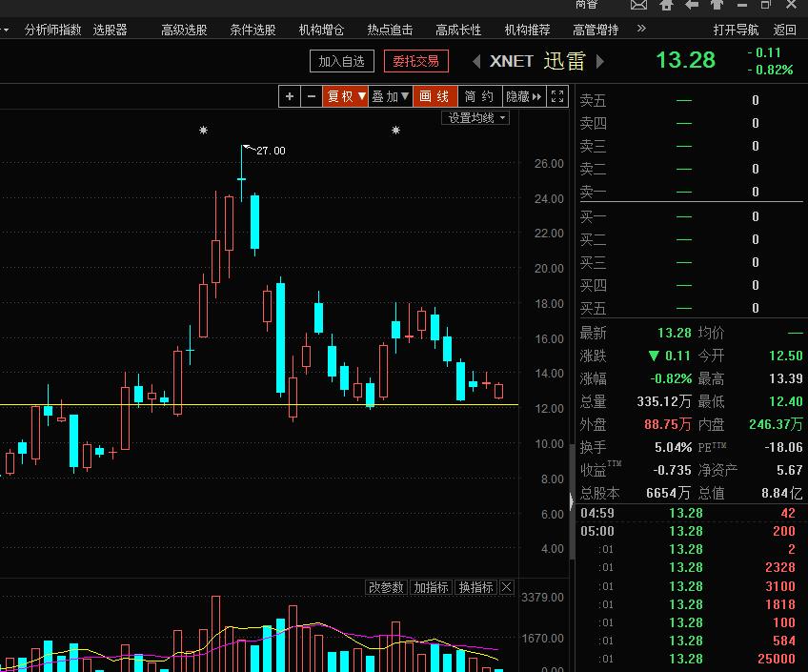The image size is (808, 672).
Task: Enter fullscreen chart view
Action: tap(559, 96)
